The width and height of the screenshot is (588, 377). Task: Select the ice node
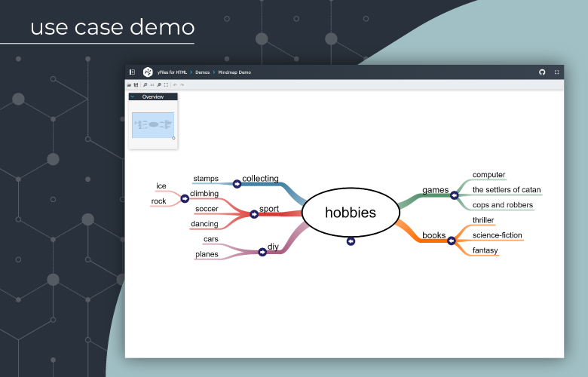pos(161,186)
